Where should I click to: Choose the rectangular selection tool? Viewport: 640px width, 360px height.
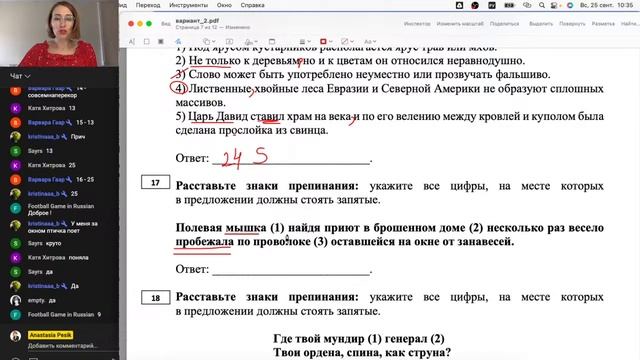pos(147,42)
